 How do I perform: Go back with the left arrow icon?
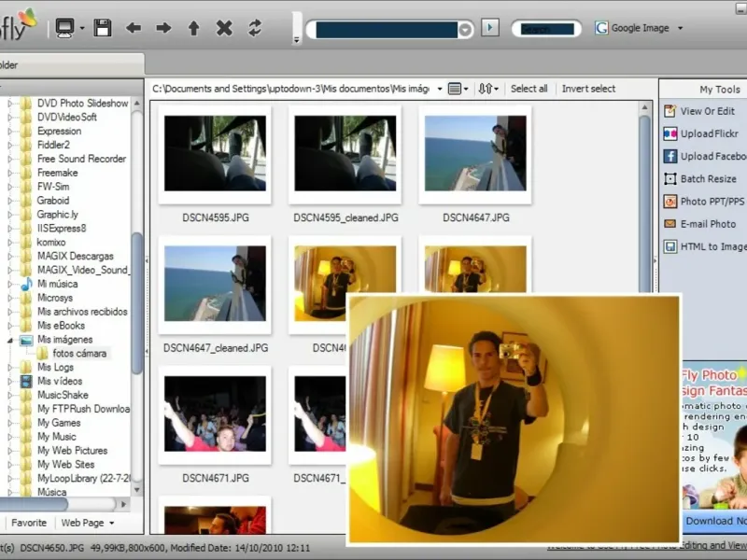[x=134, y=28]
